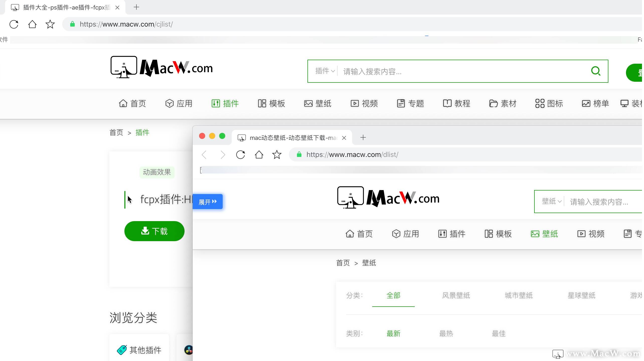644x361 pixels.
Task: Go home in front browser window
Action: click(259, 155)
